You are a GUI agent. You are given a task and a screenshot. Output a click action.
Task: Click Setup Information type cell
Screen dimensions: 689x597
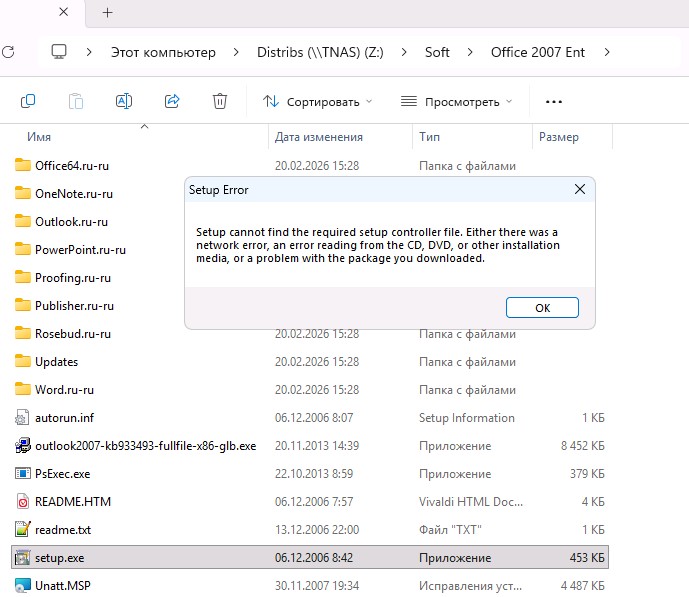[x=467, y=418]
